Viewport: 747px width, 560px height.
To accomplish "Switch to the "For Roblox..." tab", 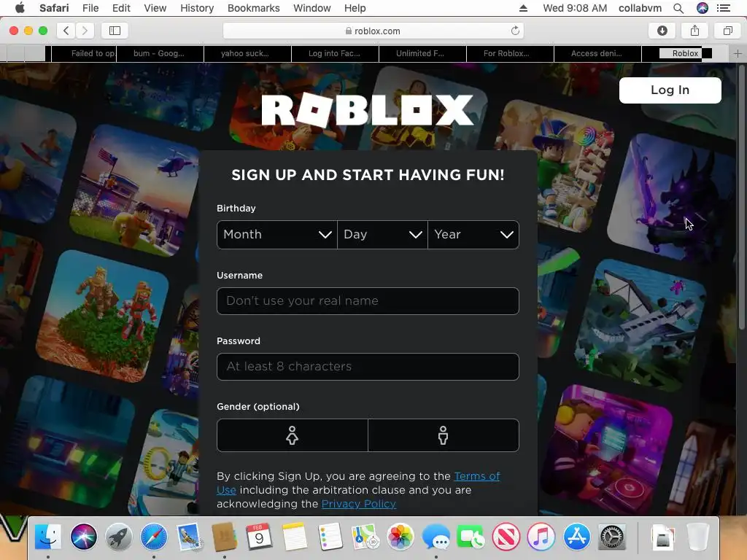I will tap(510, 53).
